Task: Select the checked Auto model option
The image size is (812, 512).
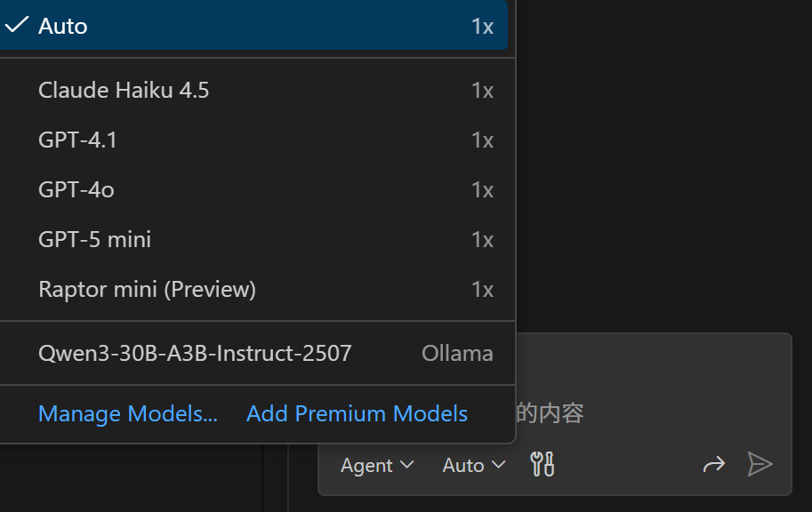Action: coord(62,26)
